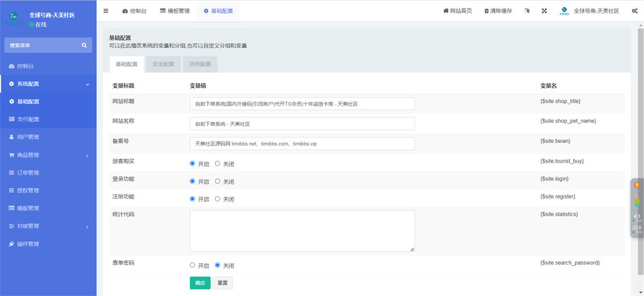
Task: Select 关闭 for 登录功能
Action: [218, 181]
